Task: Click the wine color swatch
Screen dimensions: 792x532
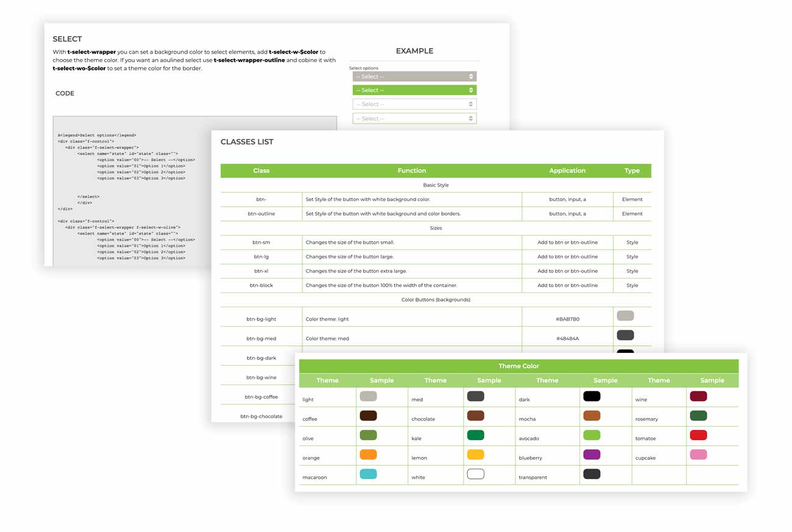Action: point(698,396)
